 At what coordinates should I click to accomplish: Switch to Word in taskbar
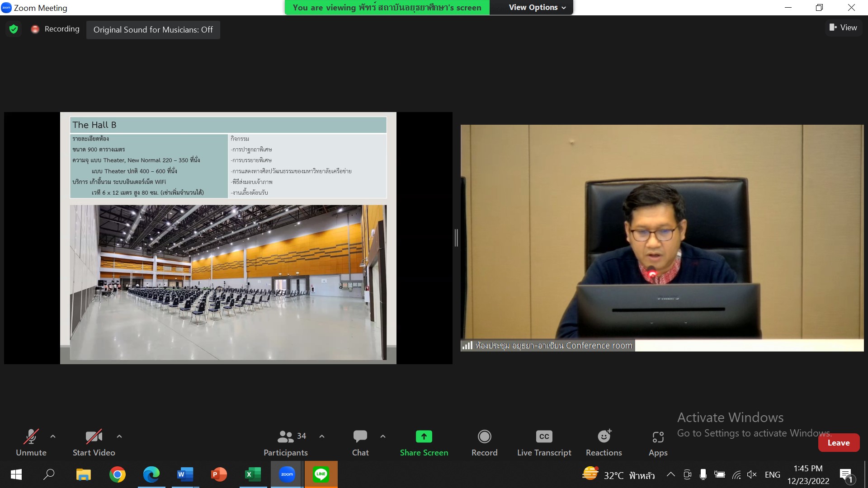pos(185,474)
